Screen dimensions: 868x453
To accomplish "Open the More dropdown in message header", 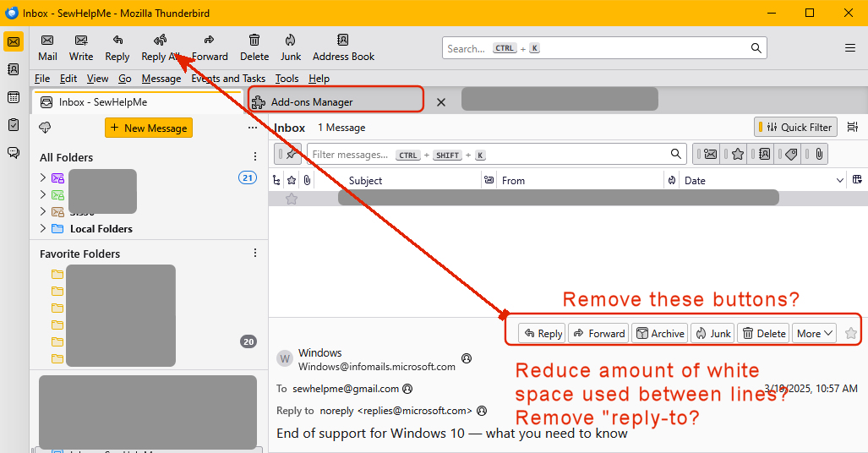I will (814, 333).
